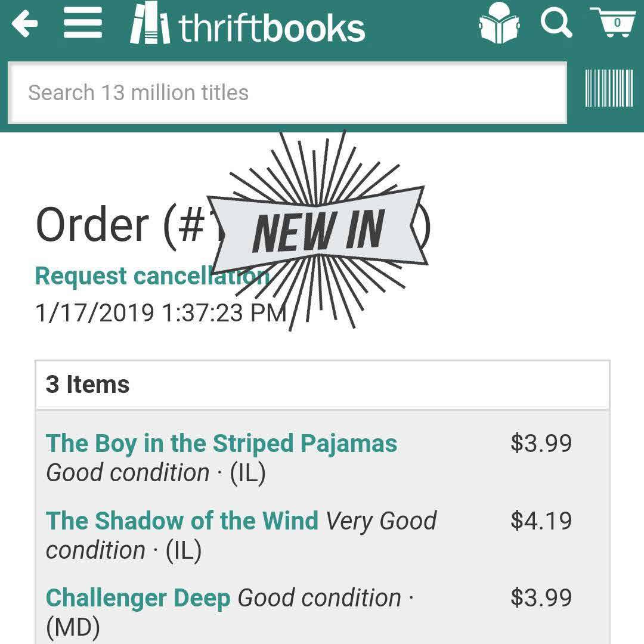Viewport: 644px width, 644px height.
Task: Click the thriftbooks logo
Action: coord(248,24)
